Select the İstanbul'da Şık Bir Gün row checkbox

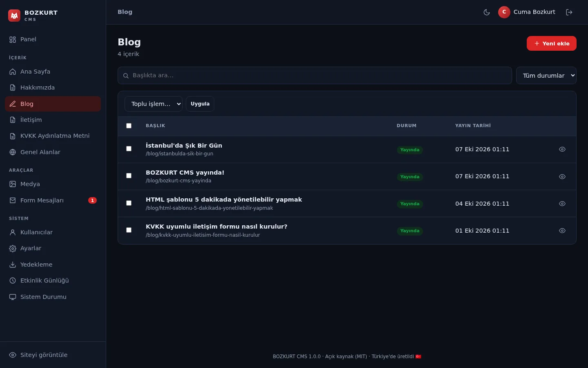click(x=129, y=149)
